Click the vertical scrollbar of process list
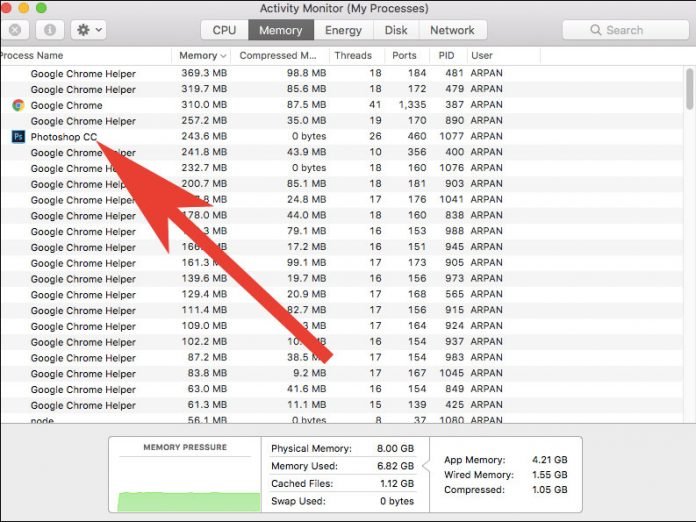 tap(689, 90)
